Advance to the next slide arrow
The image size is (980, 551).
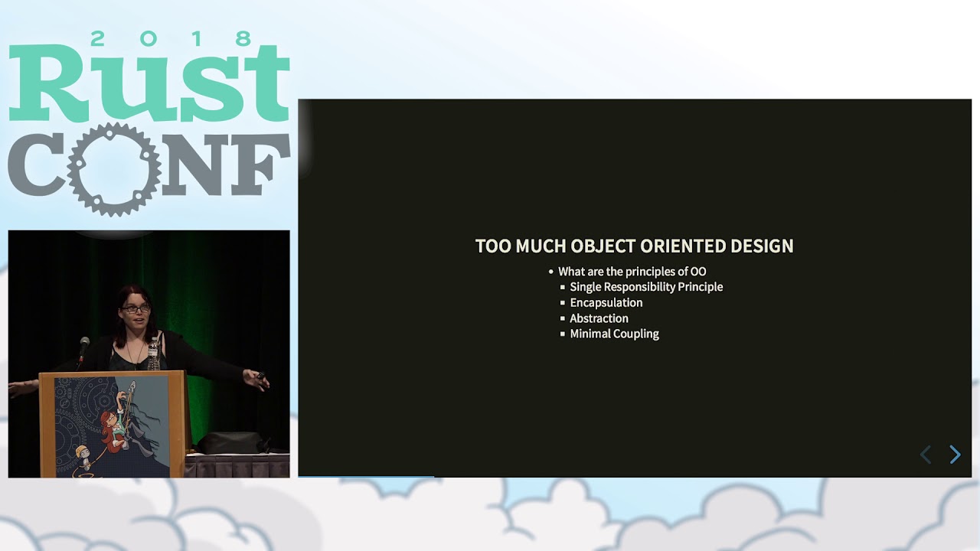955,455
